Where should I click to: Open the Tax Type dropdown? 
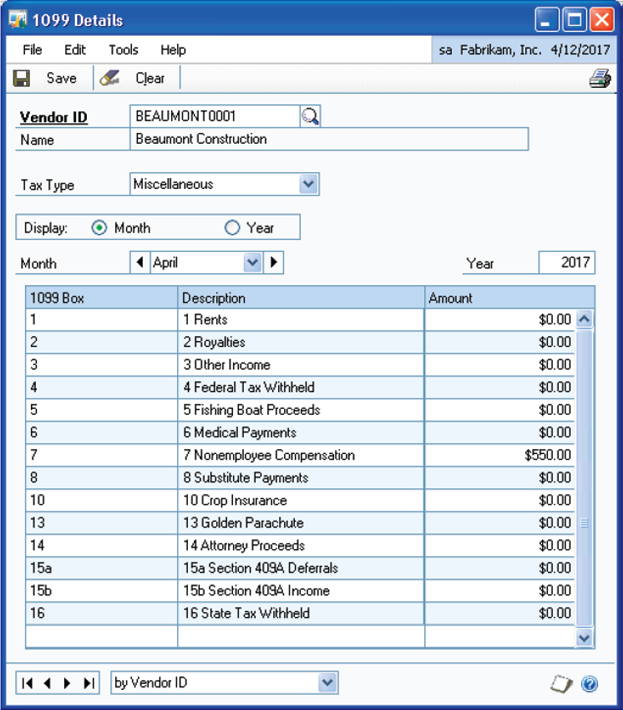pyautogui.click(x=308, y=184)
